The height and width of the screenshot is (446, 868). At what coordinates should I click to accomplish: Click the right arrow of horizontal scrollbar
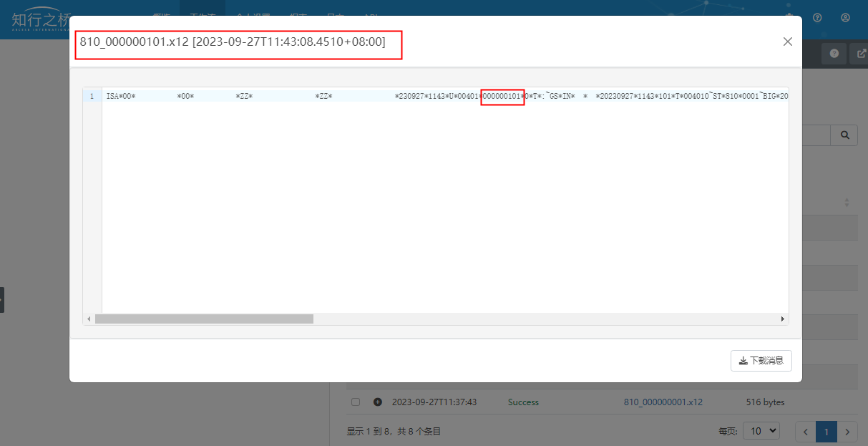[782, 319]
